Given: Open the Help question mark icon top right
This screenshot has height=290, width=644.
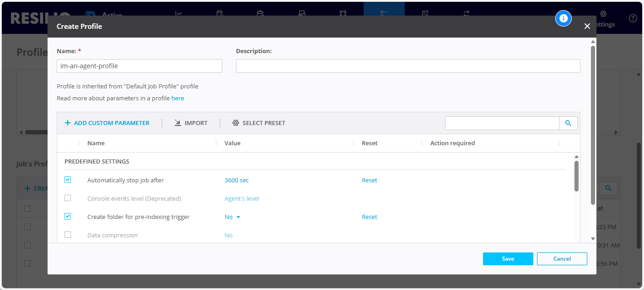Looking at the screenshot, I should click(x=633, y=18).
